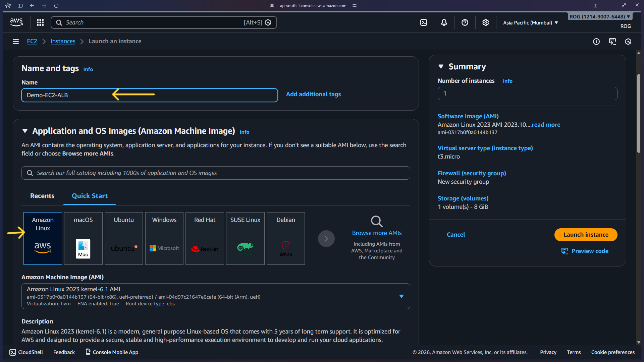
Task: Open the EC2 sidebar hamburger menu
Action: tap(16, 41)
